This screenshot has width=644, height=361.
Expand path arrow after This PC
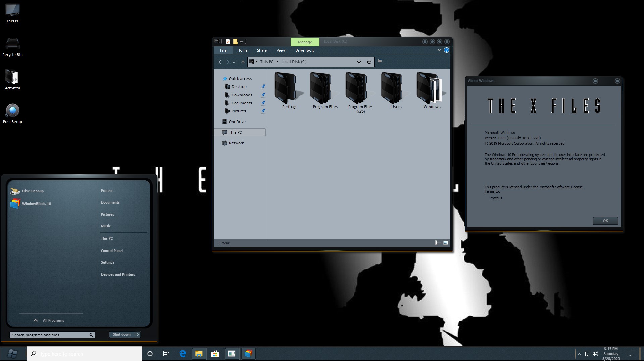click(277, 62)
